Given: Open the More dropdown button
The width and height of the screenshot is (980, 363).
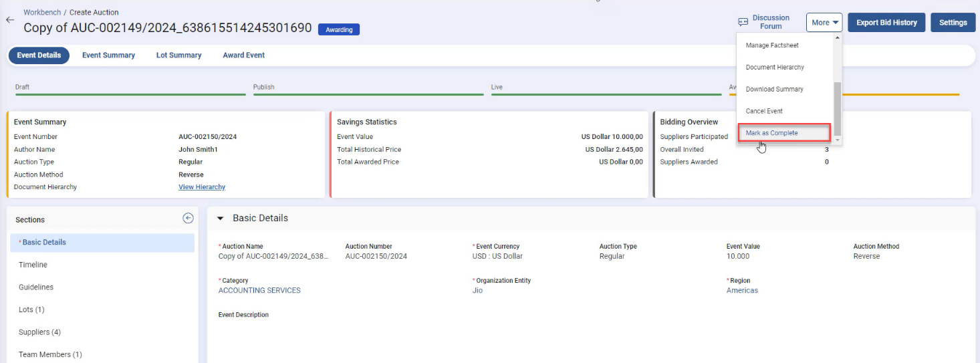Looking at the screenshot, I should (824, 23).
